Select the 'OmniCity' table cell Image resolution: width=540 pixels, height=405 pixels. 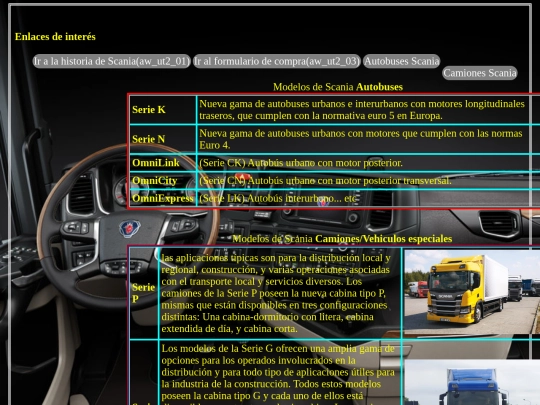(x=163, y=181)
